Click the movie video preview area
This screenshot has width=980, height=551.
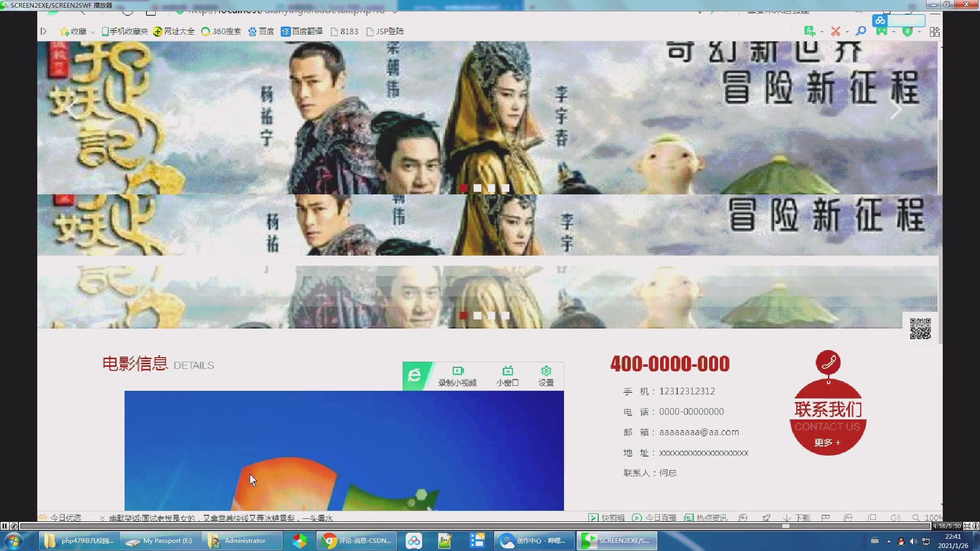tap(344, 450)
